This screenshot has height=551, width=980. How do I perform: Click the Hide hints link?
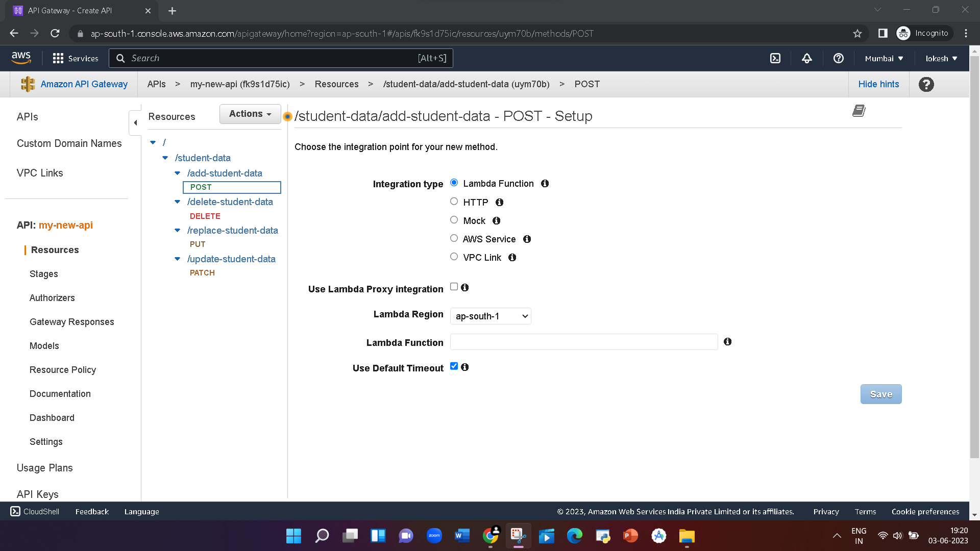878,84
